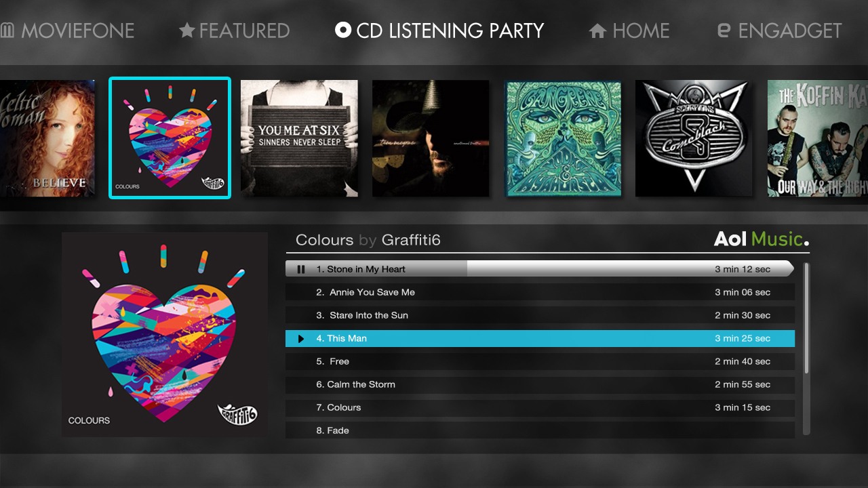Seek within Stone in My Heart progress bar

[x=540, y=269]
